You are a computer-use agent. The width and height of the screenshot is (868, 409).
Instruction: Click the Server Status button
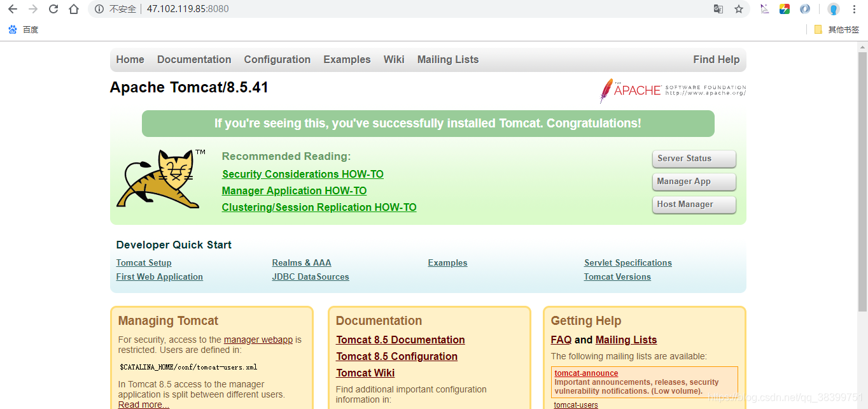(x=694, y=159)
